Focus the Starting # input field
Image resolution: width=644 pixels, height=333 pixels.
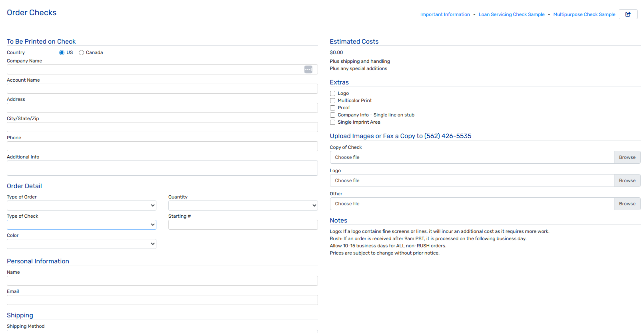(243, 225)
